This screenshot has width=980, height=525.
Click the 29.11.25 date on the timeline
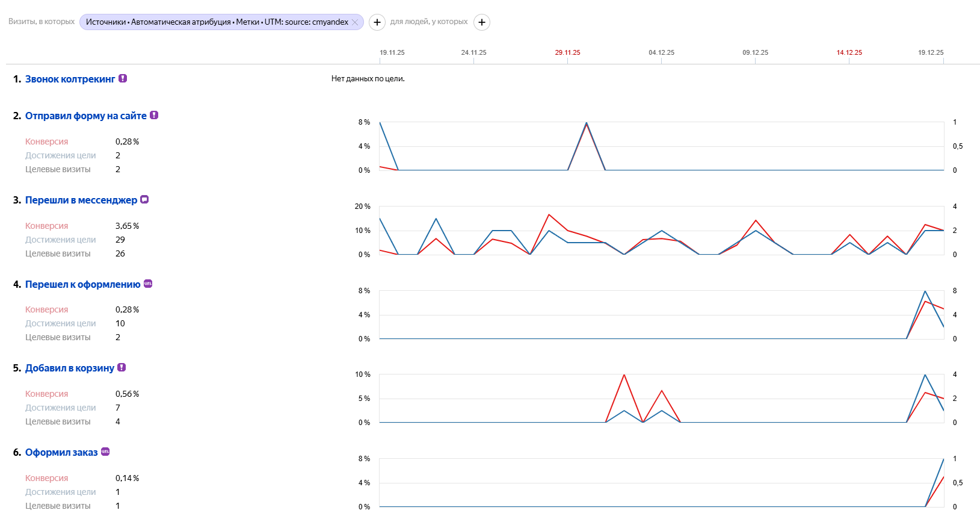click(567, 52)
